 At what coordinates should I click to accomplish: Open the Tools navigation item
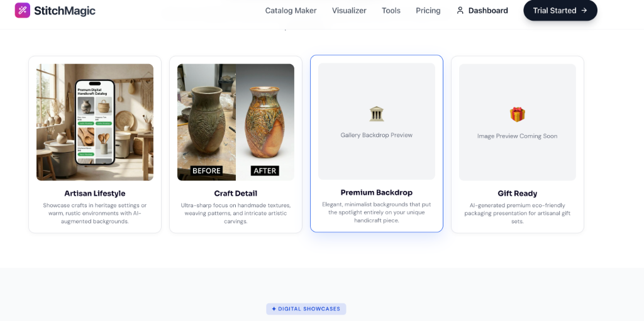[391, 11]
